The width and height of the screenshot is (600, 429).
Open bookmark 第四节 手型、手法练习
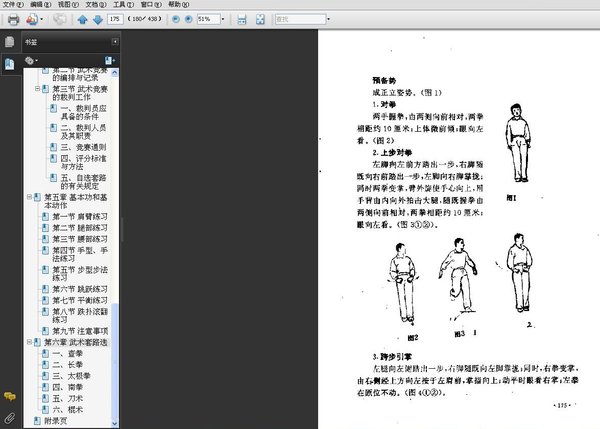[x=80, y=254]
